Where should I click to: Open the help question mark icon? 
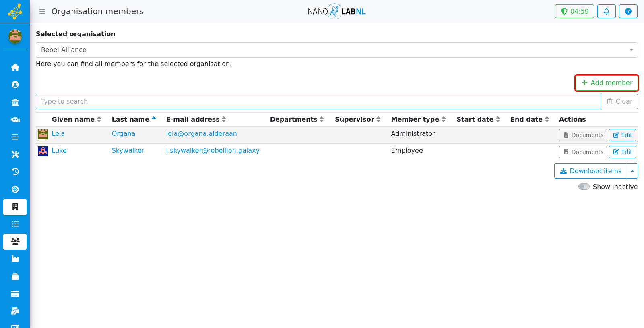point(628,11)
